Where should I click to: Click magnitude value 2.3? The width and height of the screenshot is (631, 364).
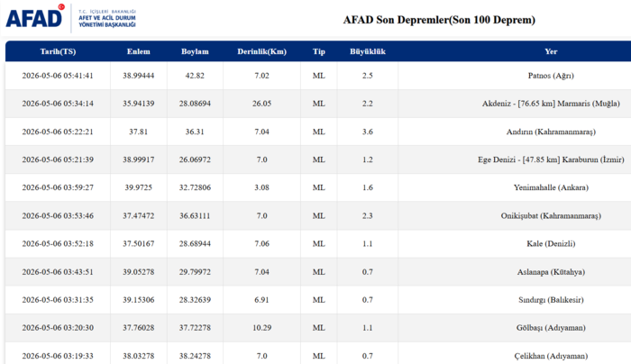[x=368, y=215]
